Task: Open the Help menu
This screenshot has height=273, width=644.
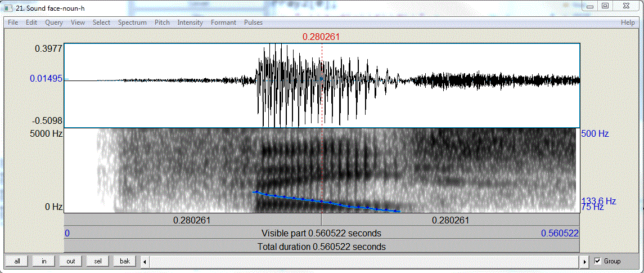Action: (628, 23)
